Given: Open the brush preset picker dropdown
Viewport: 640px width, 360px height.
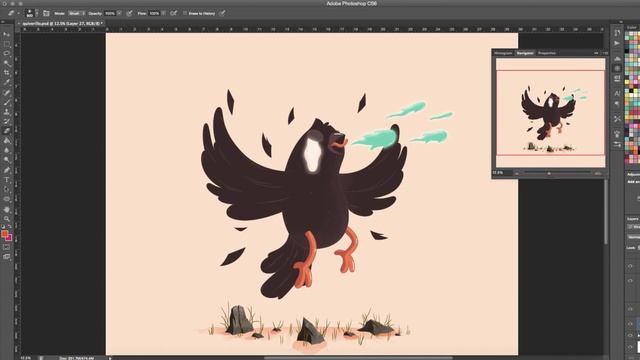Looking at the screenshot, I should [37, 13].
